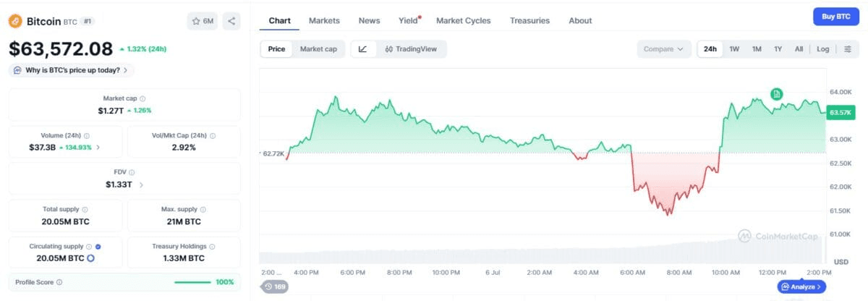Open the Compare dropdown

663,49
